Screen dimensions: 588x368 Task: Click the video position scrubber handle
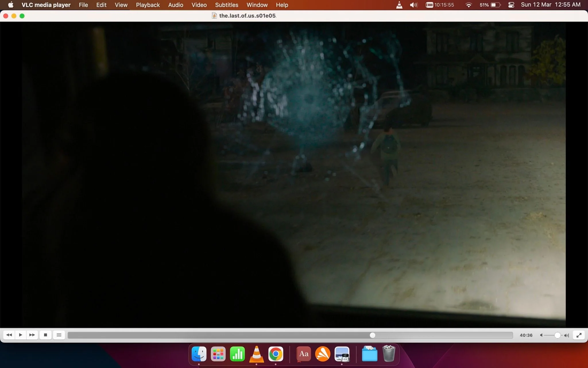click(372, 335)
